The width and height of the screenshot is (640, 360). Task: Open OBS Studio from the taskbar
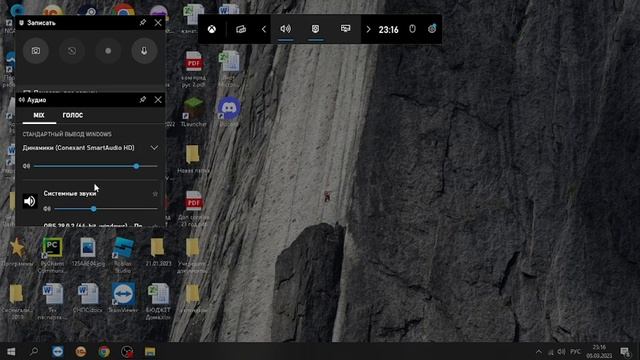pos(127,351)
